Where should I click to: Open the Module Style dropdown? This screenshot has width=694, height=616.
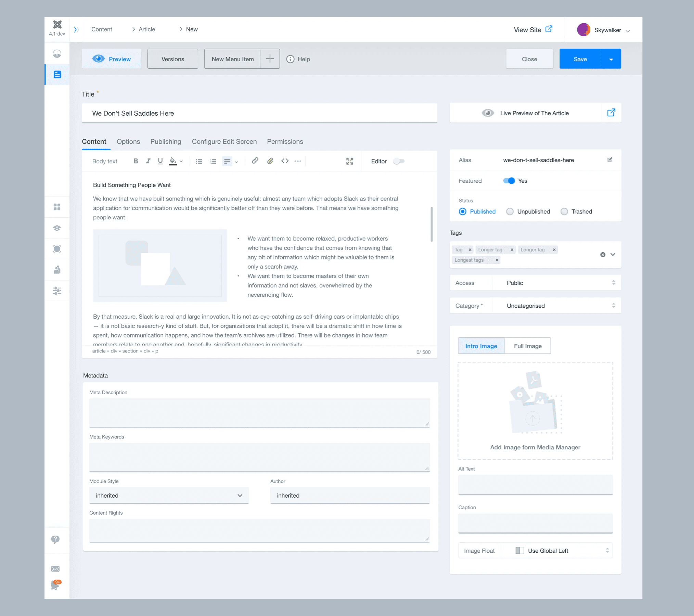click(x=169, y=495)
